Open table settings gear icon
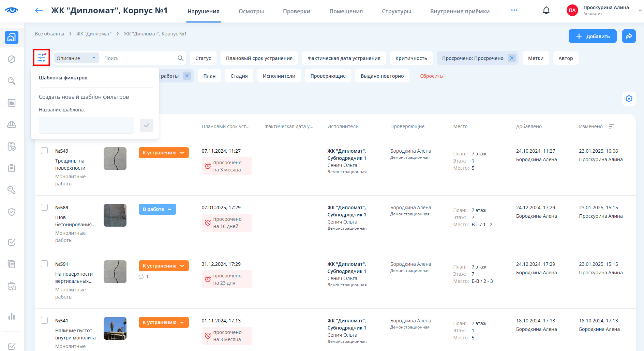This screenshot has height=351, width=644. (629, 99)
